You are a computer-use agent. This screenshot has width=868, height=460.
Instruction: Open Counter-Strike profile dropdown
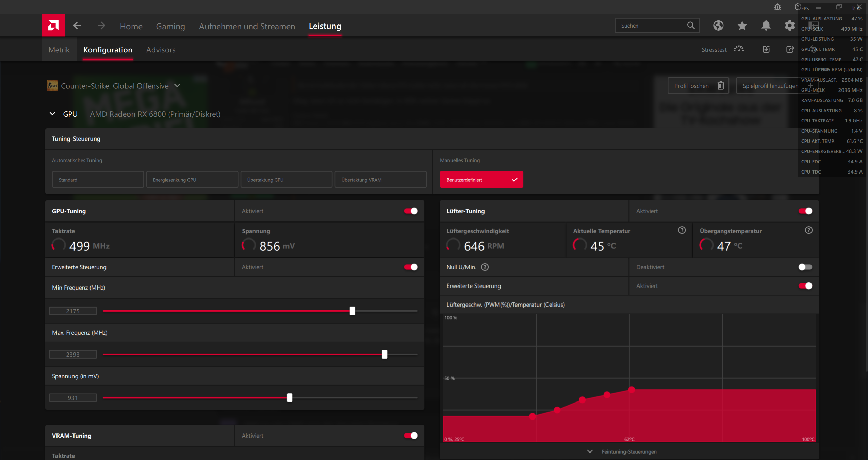click(x=177, y=86)
